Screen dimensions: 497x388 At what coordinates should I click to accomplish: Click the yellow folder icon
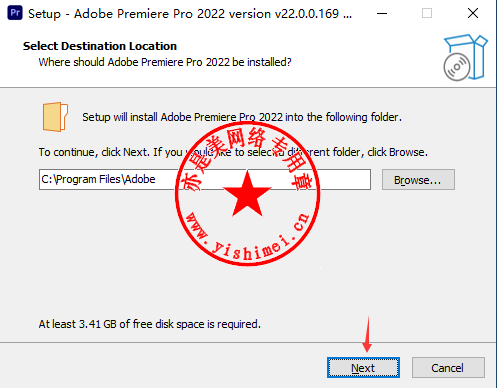click(x=55, y=117)
